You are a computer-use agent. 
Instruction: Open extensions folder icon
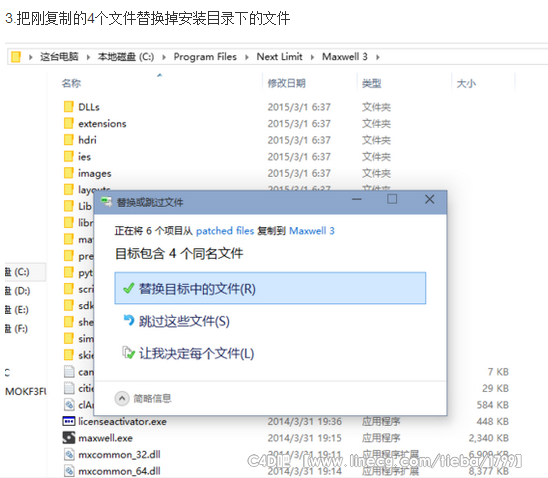click(x=69, y=123)
